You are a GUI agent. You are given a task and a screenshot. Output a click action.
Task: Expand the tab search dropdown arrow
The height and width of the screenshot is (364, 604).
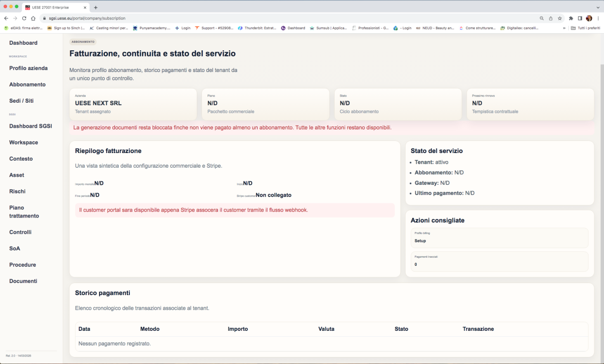click(597, 7)
